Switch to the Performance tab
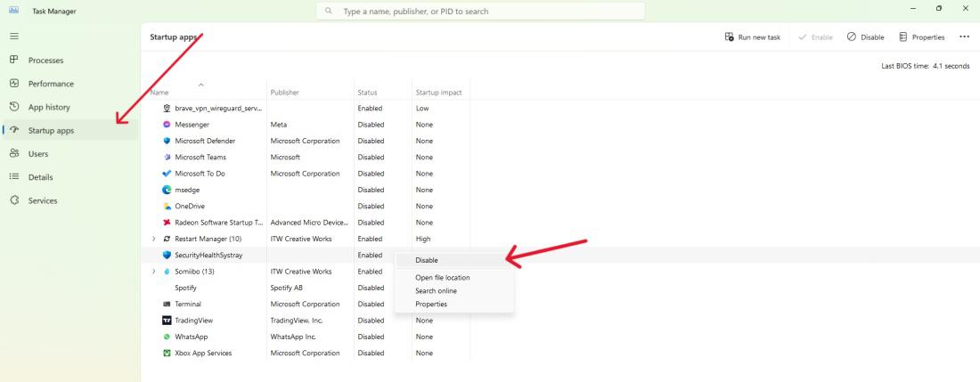This screenshot has width=980, height=382. (x=70, y=84)
